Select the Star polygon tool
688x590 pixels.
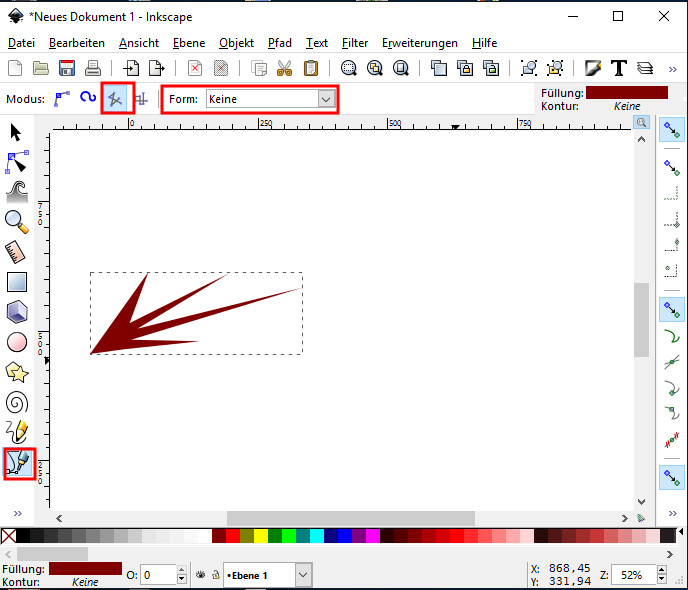click(17, 372)
